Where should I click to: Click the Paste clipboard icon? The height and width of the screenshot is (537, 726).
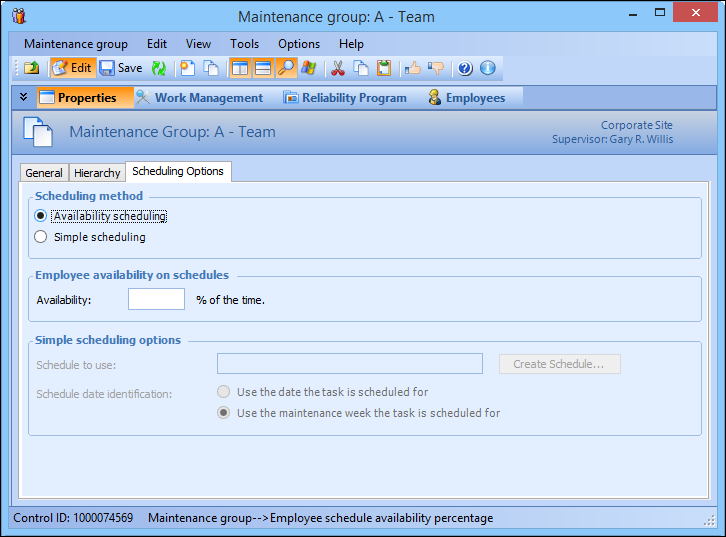click(x=384, y=68)
